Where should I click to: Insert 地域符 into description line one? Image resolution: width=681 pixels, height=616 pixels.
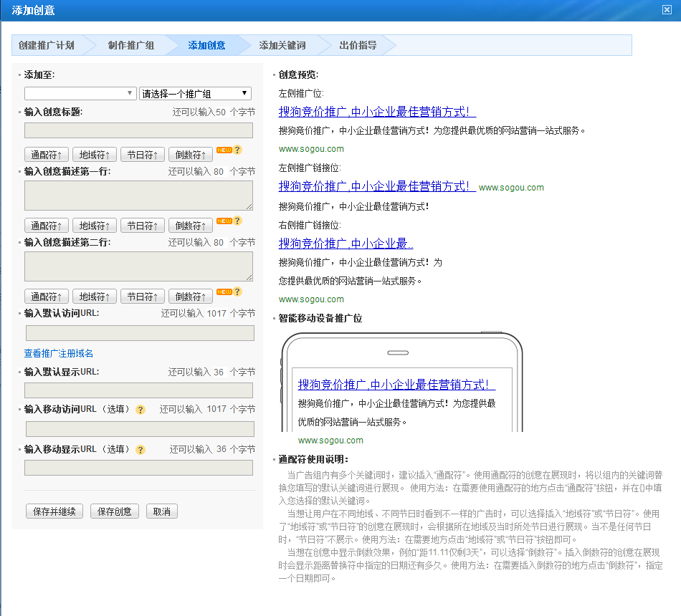[x=94, y=226]
